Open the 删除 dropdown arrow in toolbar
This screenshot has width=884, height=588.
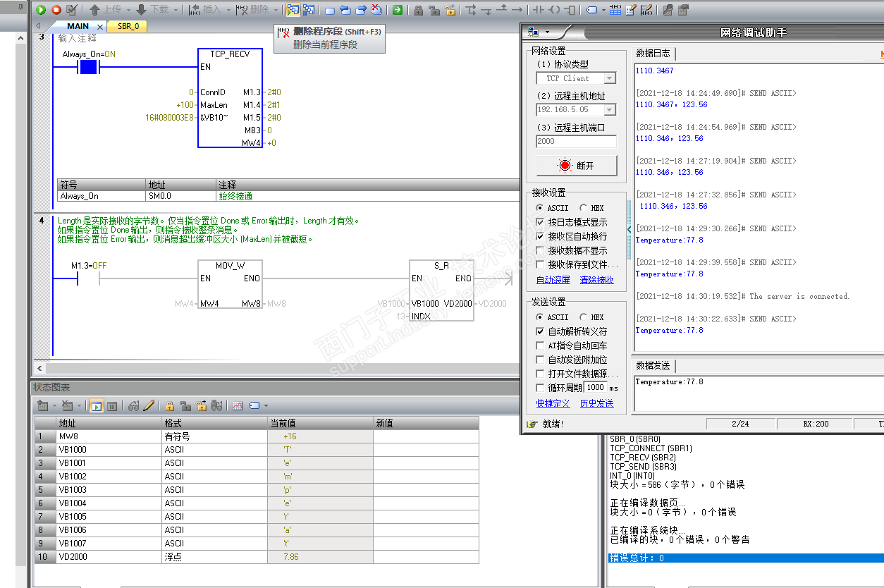276,10
